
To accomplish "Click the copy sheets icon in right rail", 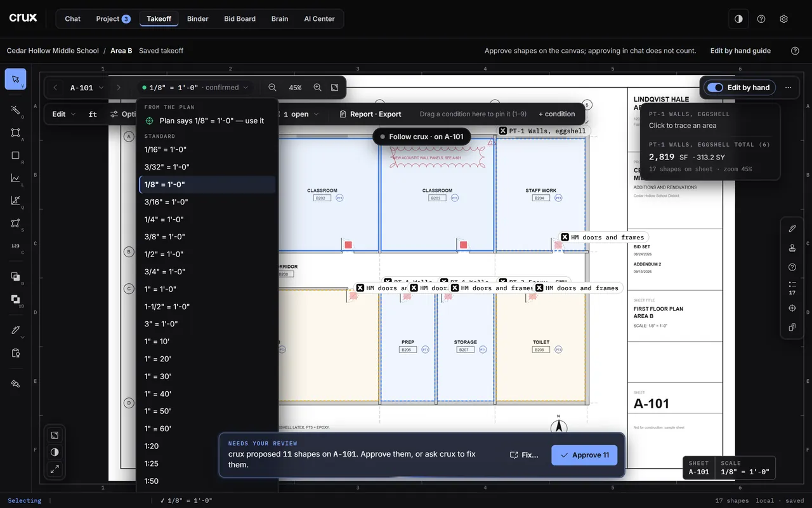I will 792,328.
